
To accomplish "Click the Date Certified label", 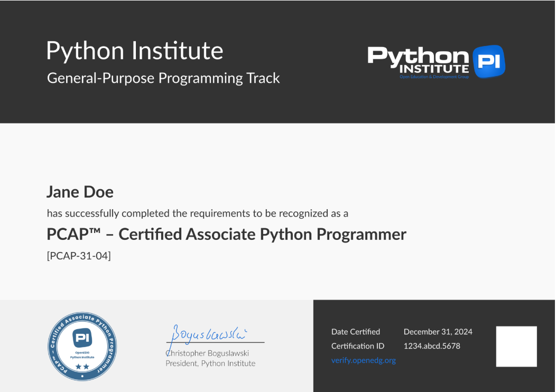I will point(355,332).
